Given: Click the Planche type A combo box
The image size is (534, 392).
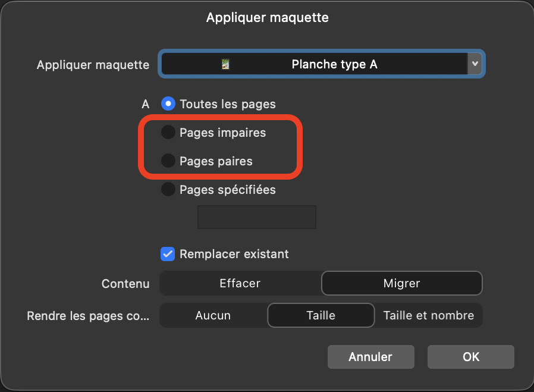Looking at the screenshot, I should [322, 64].
